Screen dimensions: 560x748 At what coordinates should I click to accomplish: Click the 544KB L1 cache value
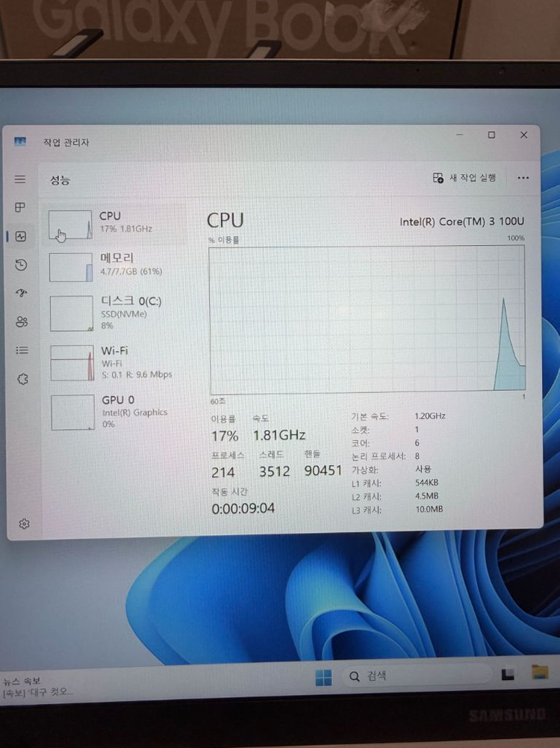click(x=426, y=483)
